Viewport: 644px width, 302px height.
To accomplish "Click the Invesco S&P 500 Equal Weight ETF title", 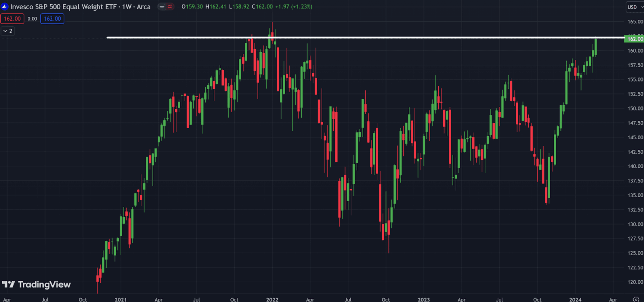I will pos(63,7).
